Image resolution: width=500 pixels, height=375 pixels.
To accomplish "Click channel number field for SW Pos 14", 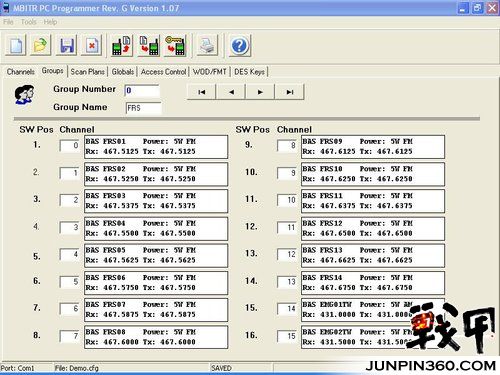I will pyautogui.click(x=287, y=282).
